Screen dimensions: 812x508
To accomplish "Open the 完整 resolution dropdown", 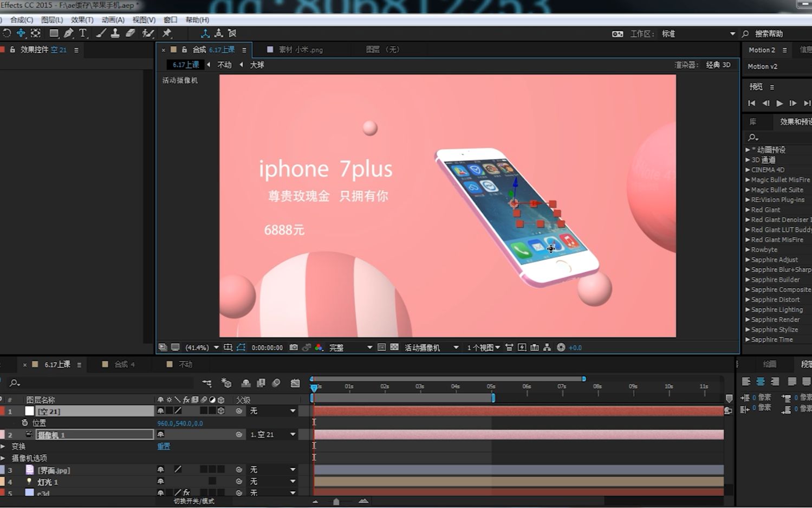I will 350,348.
